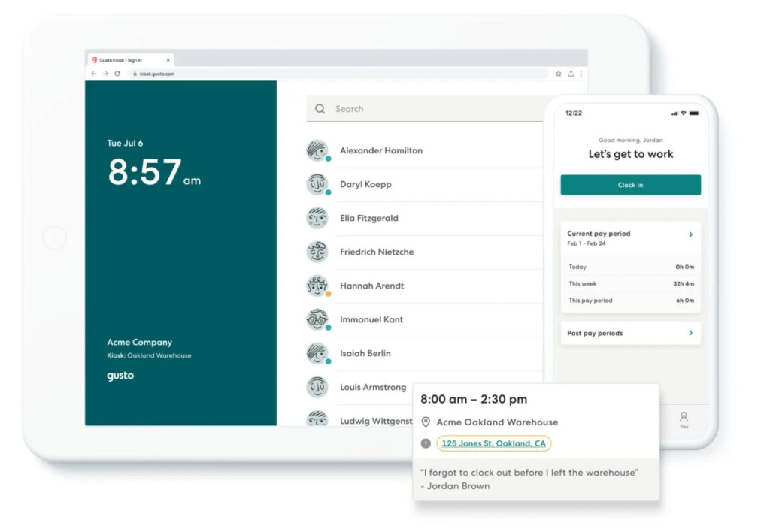Click the browser forward arrow
This screenshot has height=532, width=770.
pyautogui.click(x=105, y=74)
